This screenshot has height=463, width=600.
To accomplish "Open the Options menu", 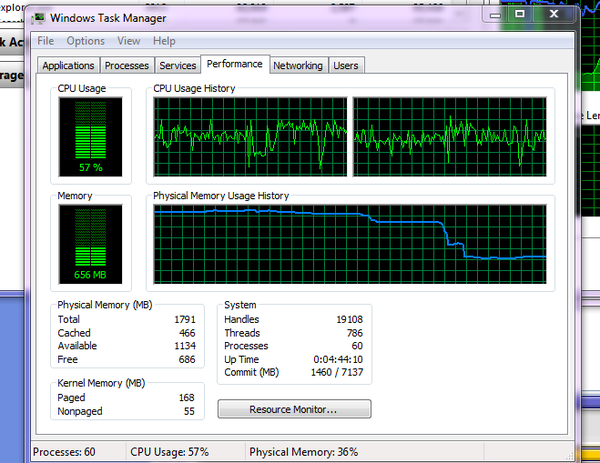I will [85, 41].
